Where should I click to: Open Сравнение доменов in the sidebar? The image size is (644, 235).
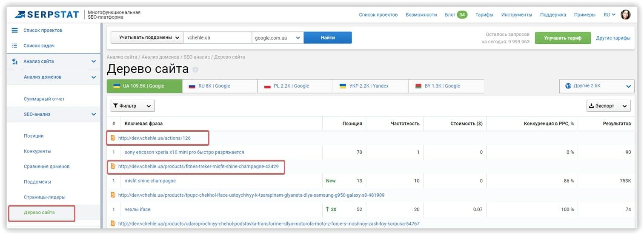coord(46,166)
